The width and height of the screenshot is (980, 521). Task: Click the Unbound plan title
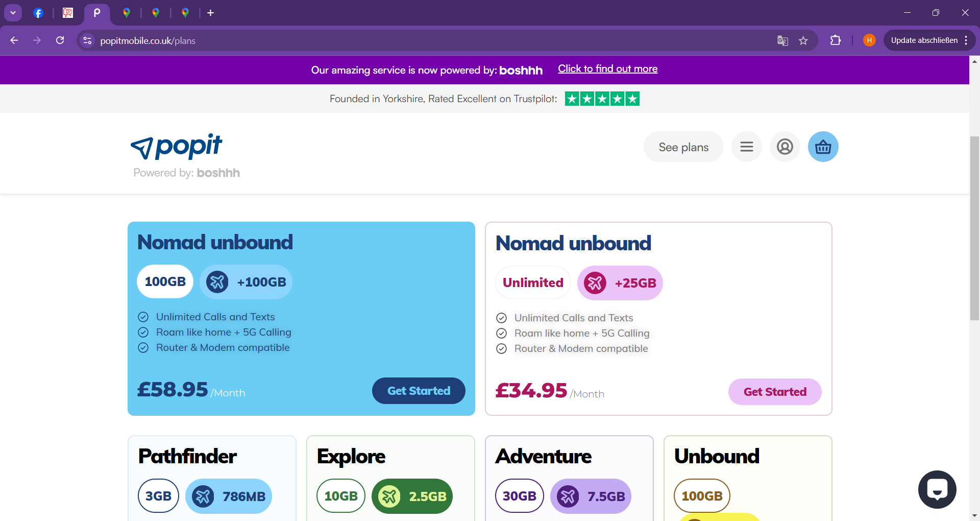(717, 457)
